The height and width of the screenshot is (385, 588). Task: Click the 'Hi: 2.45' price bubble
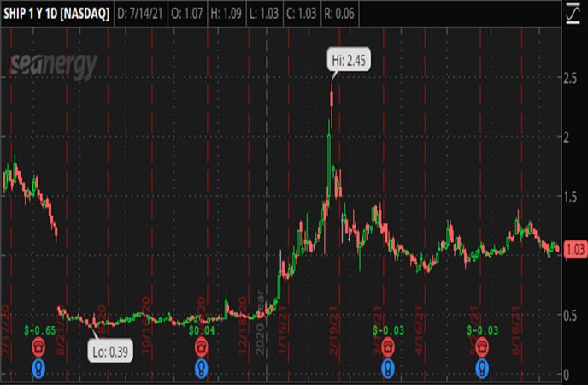(x=349, y=60)
